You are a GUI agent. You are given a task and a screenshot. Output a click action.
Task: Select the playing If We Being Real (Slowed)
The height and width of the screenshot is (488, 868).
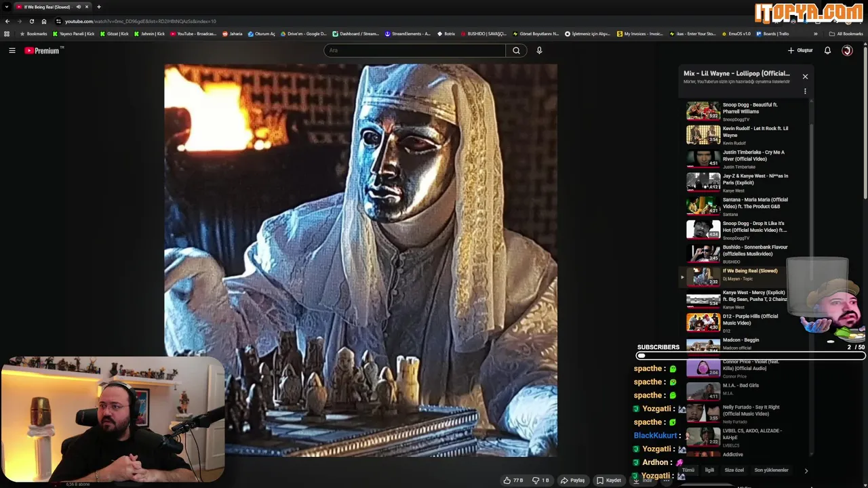[x=745, y=277]
